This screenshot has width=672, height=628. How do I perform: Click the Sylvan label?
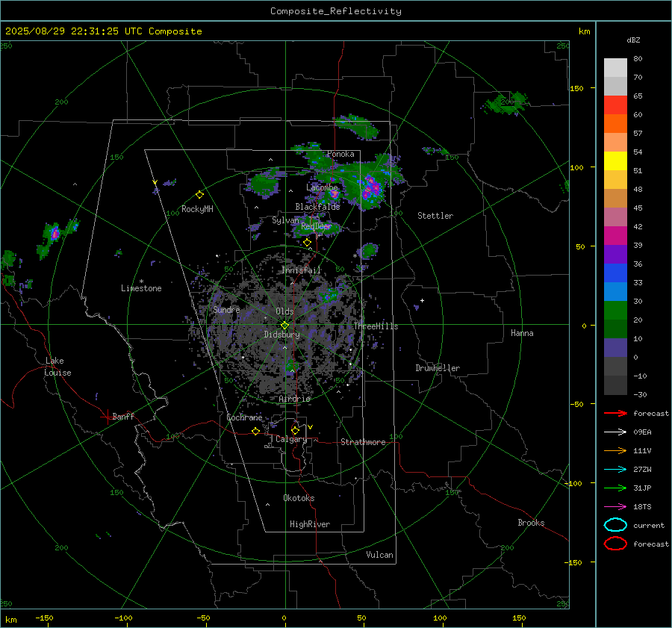tap(285, 220)
